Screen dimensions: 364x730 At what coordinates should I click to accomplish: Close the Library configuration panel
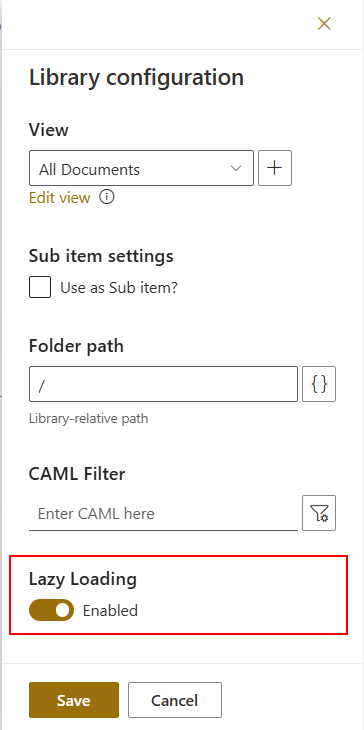324,23
